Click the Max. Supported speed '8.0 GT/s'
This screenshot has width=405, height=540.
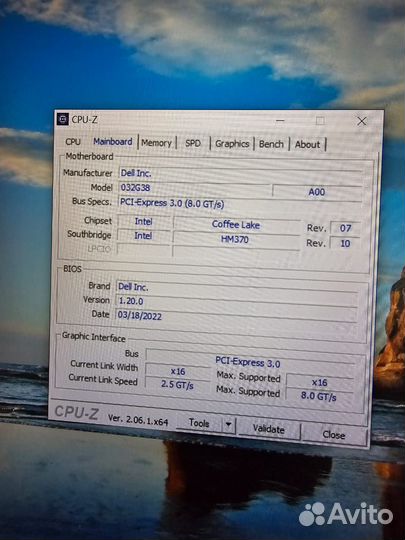pos(319,396)
